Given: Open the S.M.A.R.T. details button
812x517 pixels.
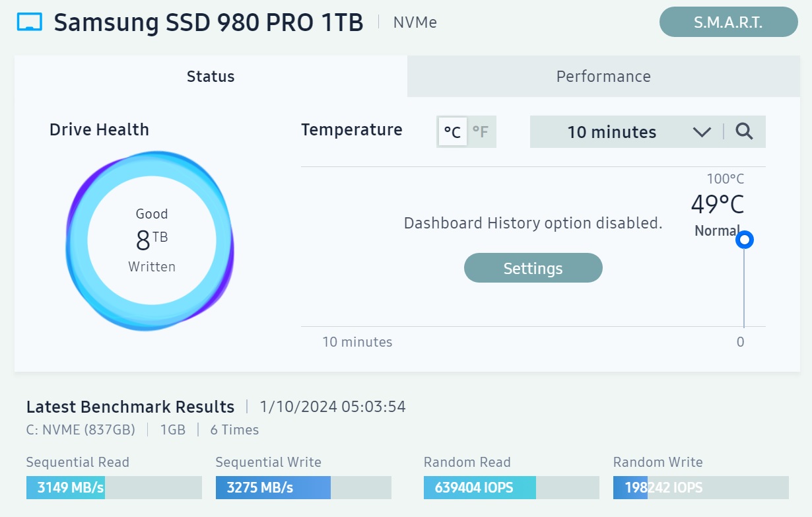Looking at the screenshot, I should [728, 22].
